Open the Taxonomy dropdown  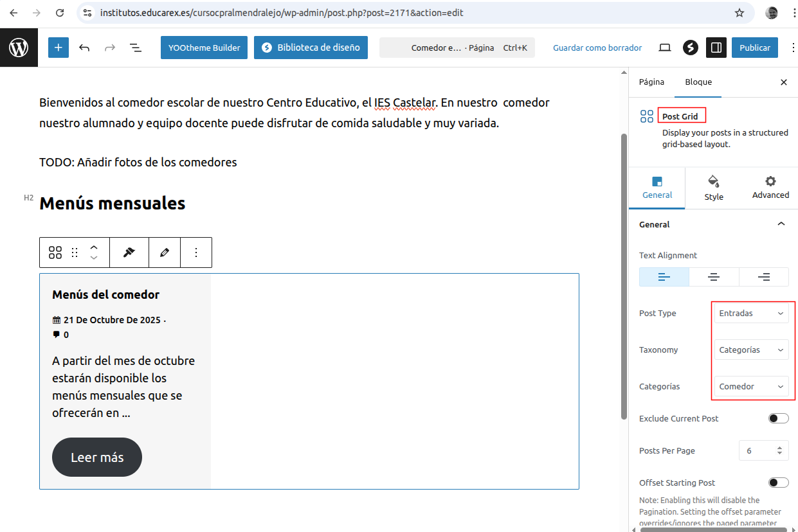751,350
